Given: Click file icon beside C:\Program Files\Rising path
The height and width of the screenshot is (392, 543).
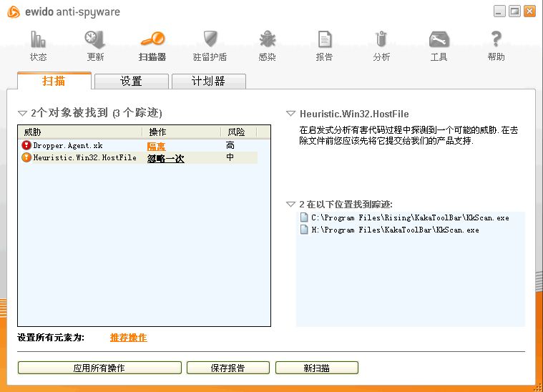Looking at the screenshot, I should [x=304, y=217].
